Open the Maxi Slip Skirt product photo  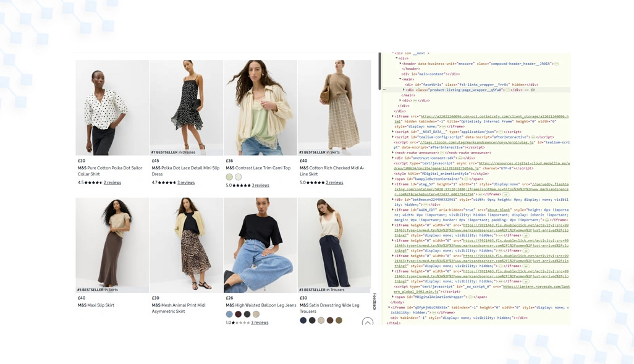point(112,245)
